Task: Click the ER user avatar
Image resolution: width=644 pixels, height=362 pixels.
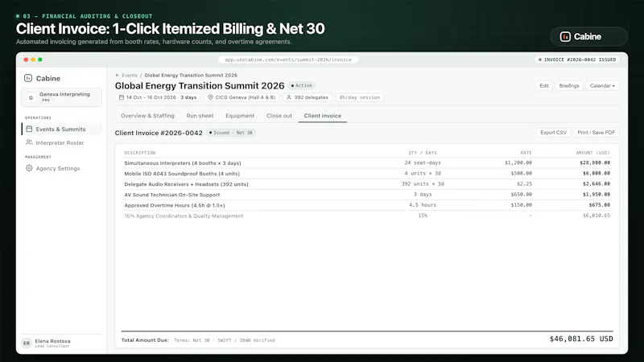Action: 27,343
